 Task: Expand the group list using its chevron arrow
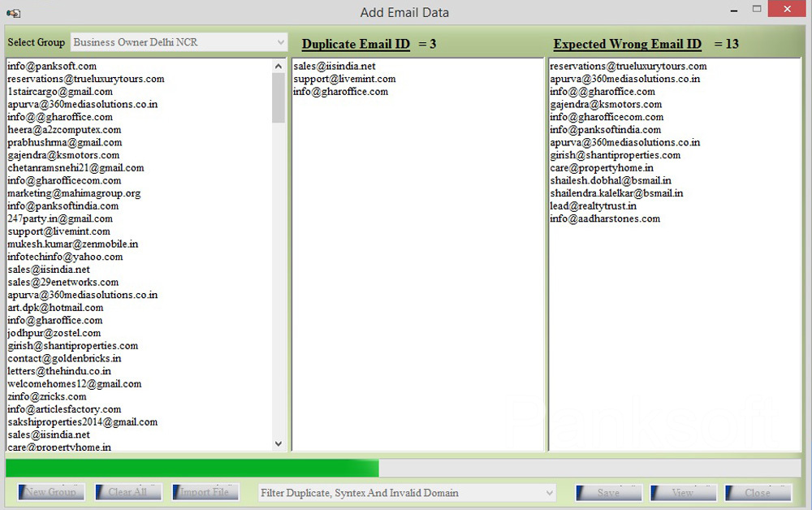pos(282,42)
